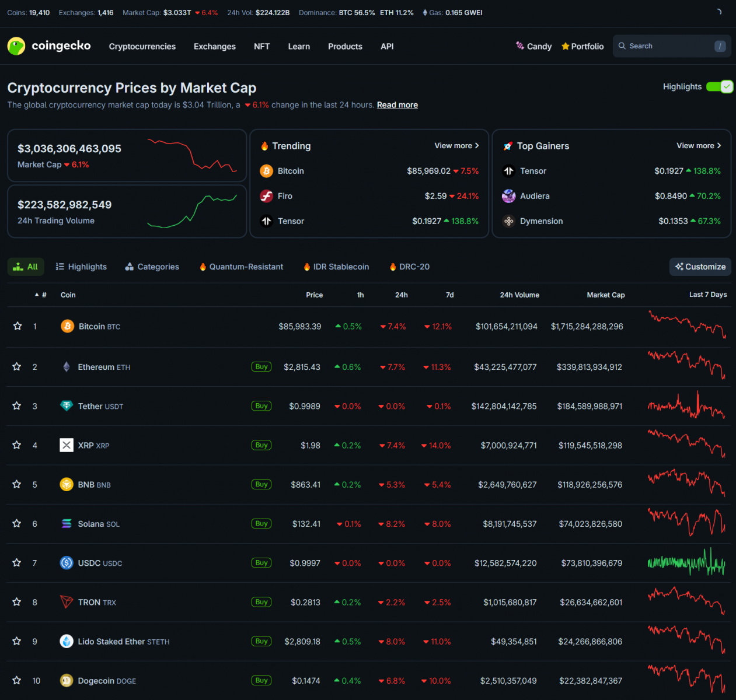Favorite Bitcoin with its star
The image size is (736, 700).
(x=18, y=326)
